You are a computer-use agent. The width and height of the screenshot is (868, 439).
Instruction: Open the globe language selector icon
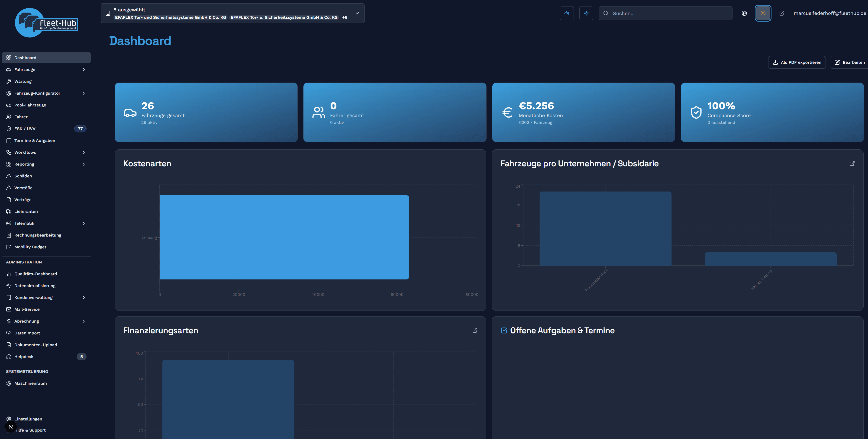pos(744,13)
